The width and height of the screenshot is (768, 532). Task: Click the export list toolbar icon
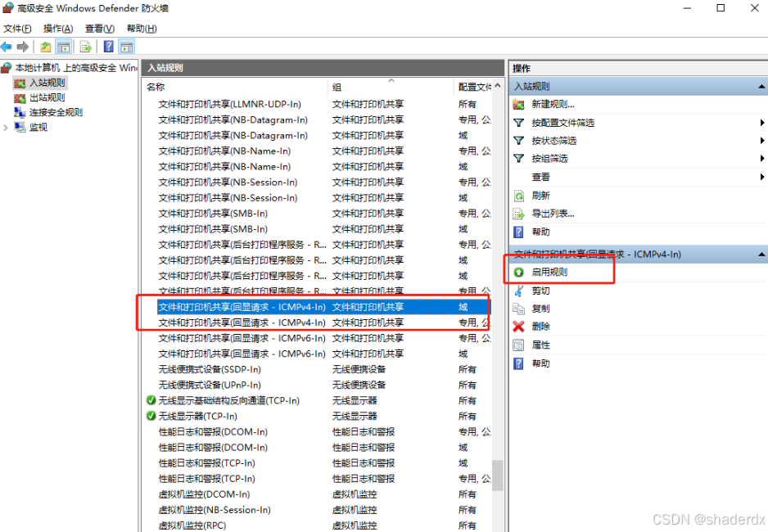pos(86,47)
